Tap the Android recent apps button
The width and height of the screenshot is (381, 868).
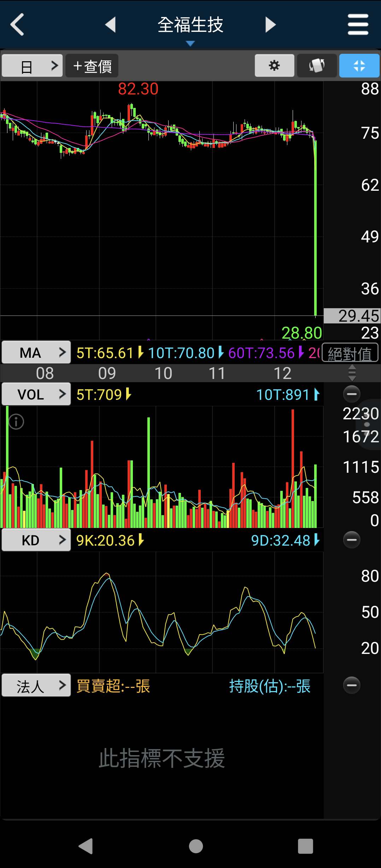(x=305, y=846)
